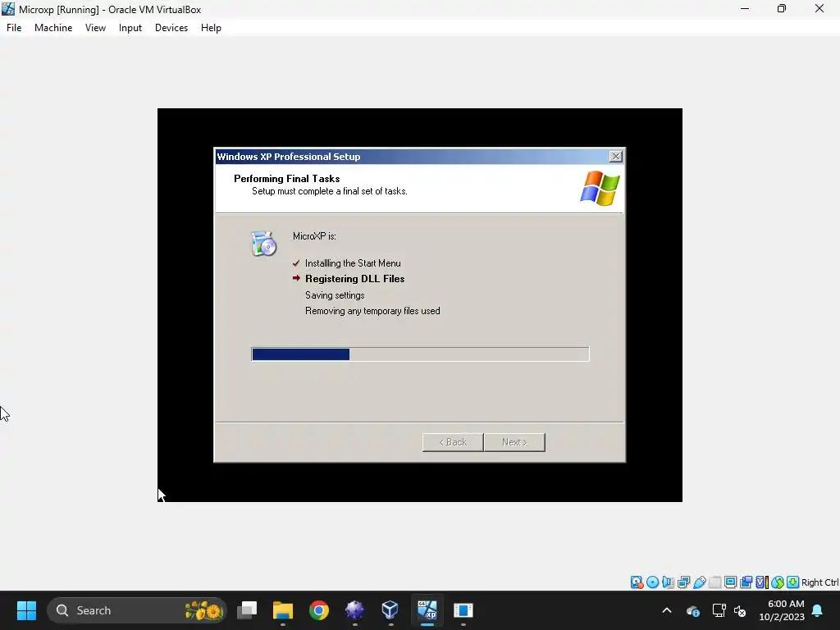Open the File menu
Screen dimensions: 840x630
pos(14,28)
